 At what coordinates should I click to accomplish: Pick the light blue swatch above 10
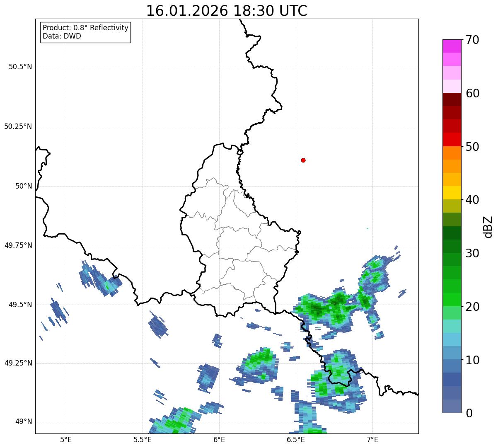(x=452, y=353)
